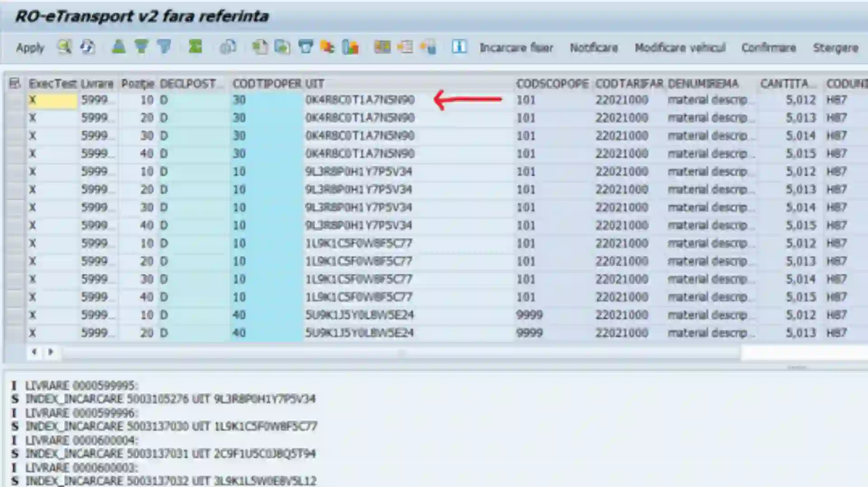Click the Details magnifier icon in toolbar
The image size is (868, 487).
tap(64, 47)
